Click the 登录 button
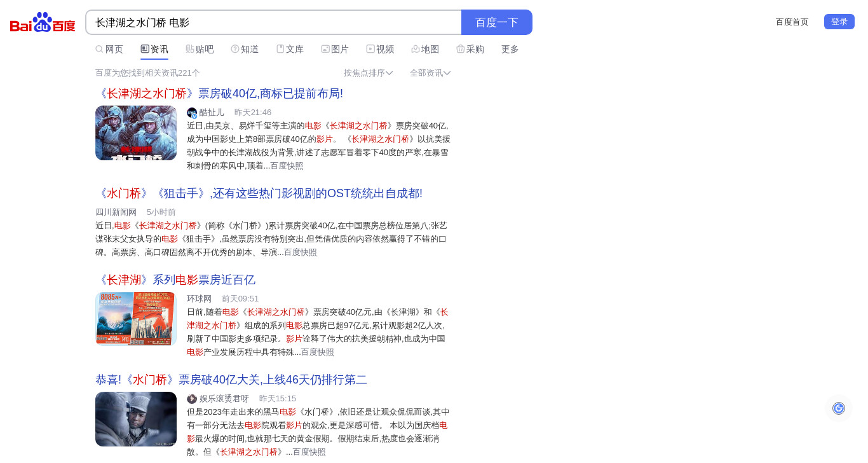Viewport: 868px width, 463px height. (839, 22)
